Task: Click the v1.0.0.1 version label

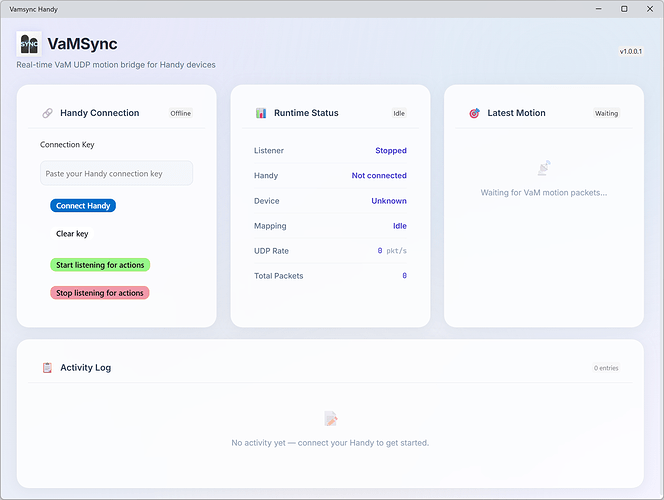Action: [x=631, y=51]
